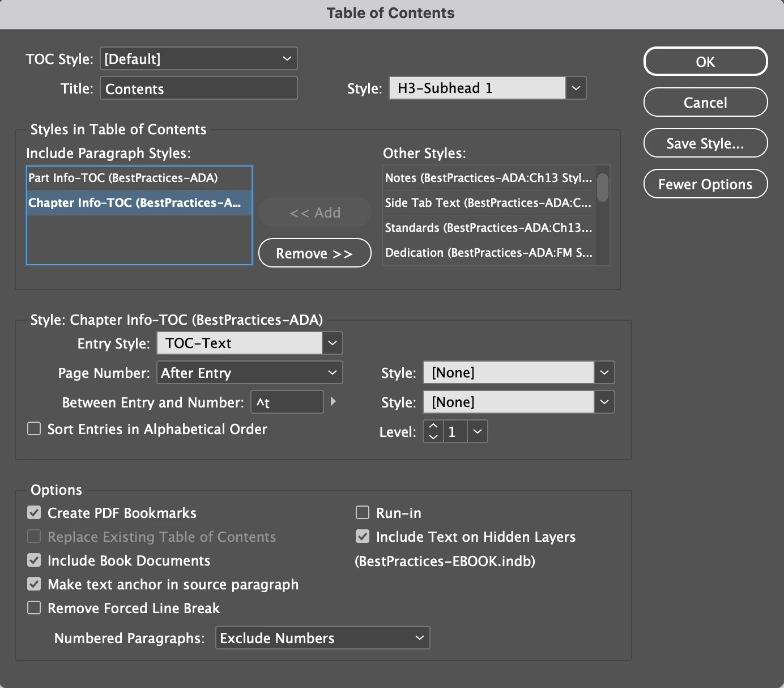This screenshot has width=784, height=688.
Task: Click the disabled Add button
Action: [315, 213]
